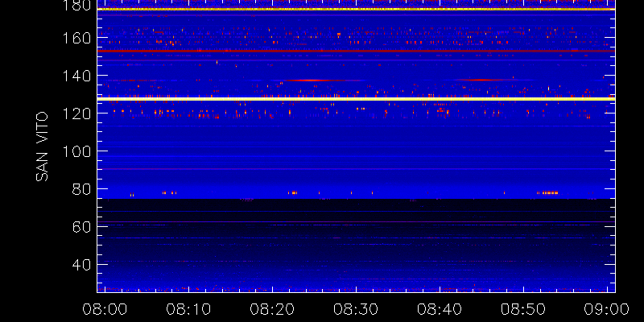Click the 08:30 time axis label

(356, 309)
